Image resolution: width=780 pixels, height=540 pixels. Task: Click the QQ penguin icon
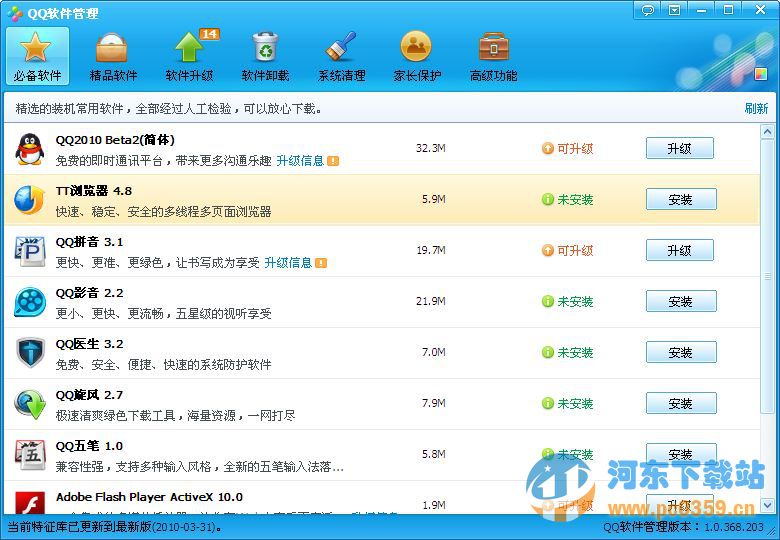30,149
